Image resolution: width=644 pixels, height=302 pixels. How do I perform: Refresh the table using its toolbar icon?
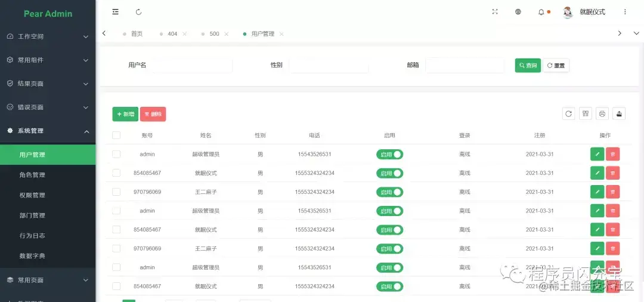(x=568, y=114)
